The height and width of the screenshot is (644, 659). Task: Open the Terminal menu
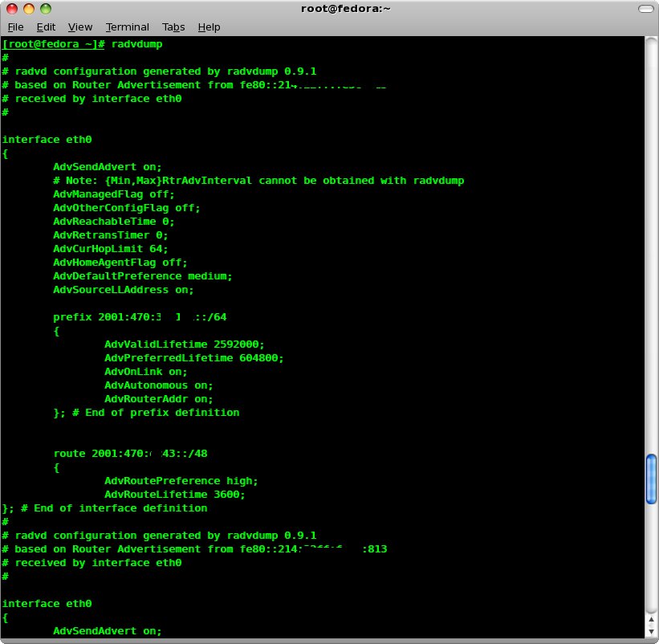coord(127,26)
